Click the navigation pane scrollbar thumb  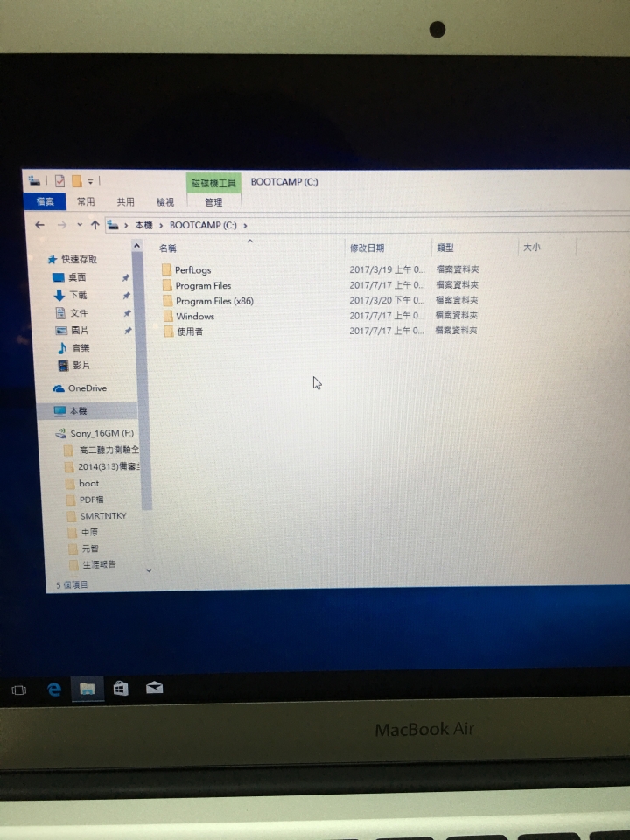coord(142,381)
